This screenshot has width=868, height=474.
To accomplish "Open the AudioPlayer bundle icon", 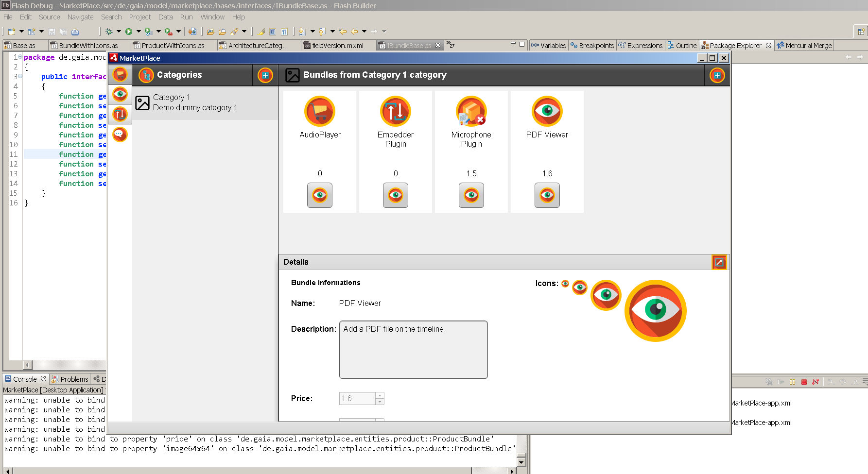I will [x=320, y=111].
